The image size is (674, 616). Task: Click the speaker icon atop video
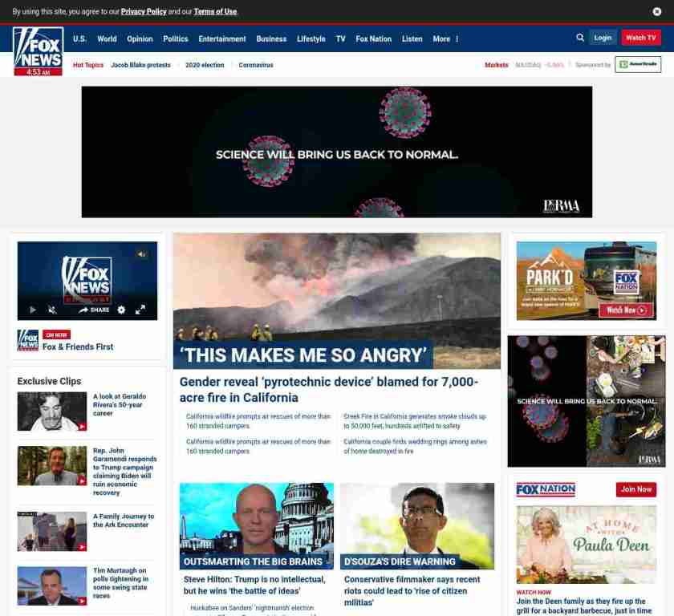(142, 254)
